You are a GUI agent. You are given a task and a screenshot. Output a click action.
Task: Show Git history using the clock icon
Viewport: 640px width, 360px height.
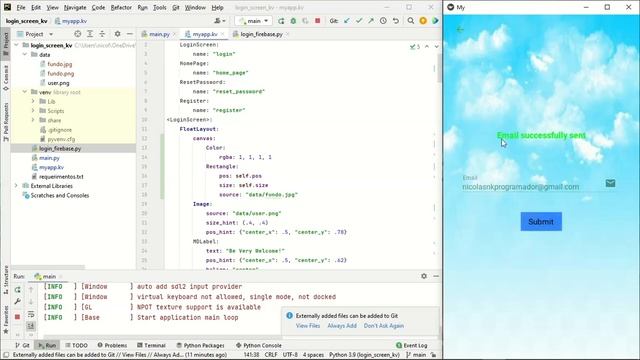[383, 21]
